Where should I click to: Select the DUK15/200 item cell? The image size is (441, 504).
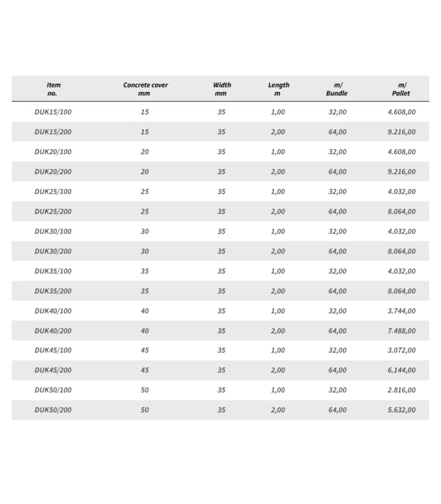pos(53,132)
